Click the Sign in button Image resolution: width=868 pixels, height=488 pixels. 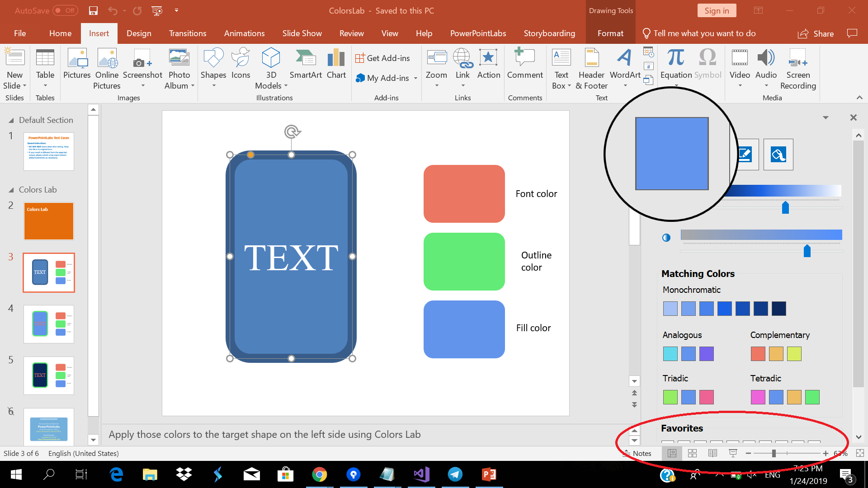click(x=717, y=10)
